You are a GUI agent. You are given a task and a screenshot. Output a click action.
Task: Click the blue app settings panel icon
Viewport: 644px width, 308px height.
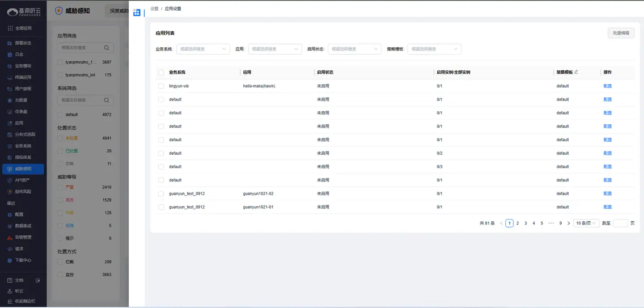137,13
